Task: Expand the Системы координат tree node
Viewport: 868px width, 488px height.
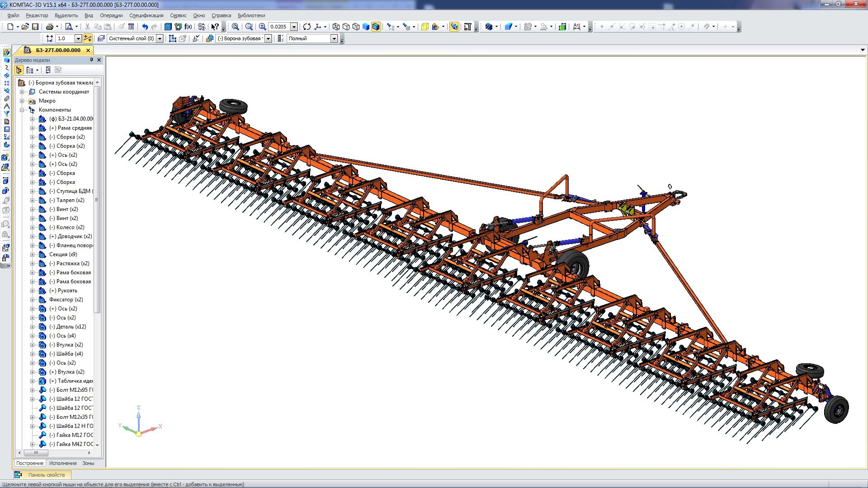Action: tap(22, 92)
